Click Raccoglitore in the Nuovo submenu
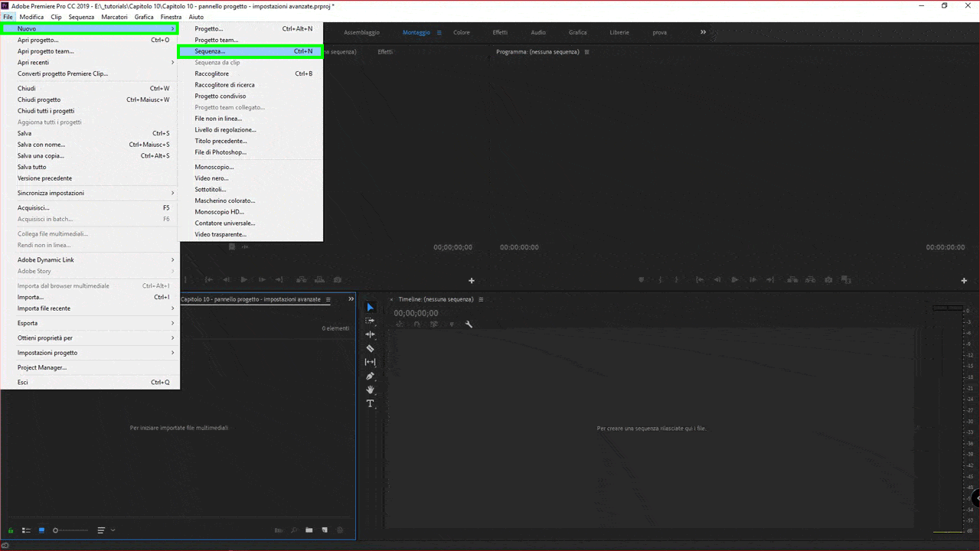Screen dimensions: 980x551 [212, 73]
